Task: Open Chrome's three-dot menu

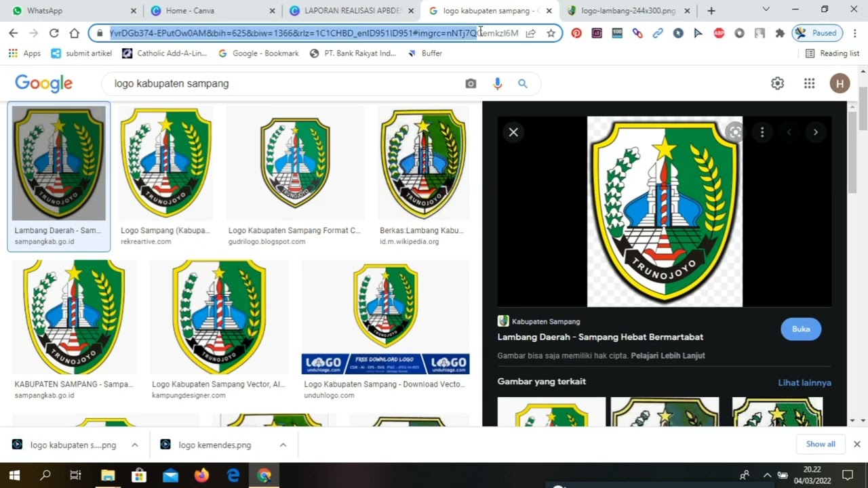Action: point(854,33)
